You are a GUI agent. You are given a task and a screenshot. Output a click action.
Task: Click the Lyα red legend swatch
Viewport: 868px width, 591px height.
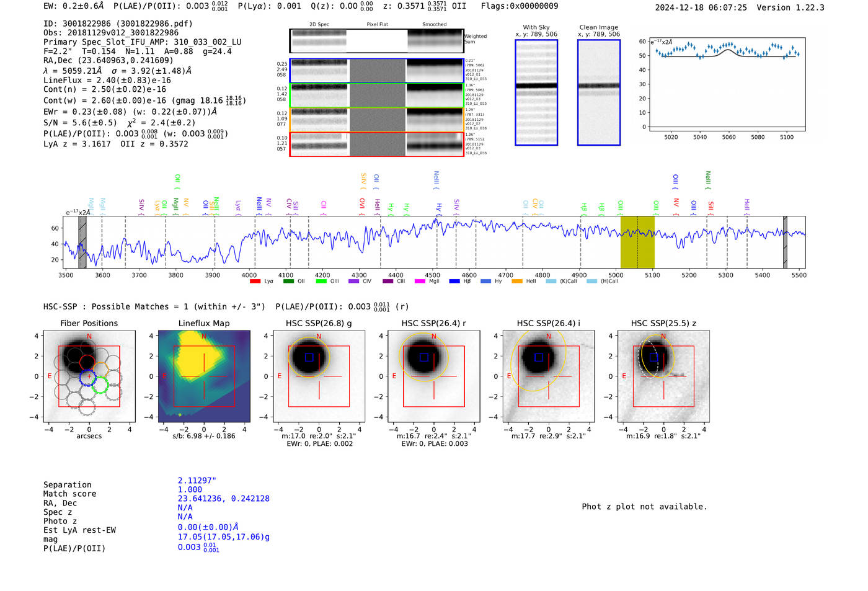pos(255,282)
